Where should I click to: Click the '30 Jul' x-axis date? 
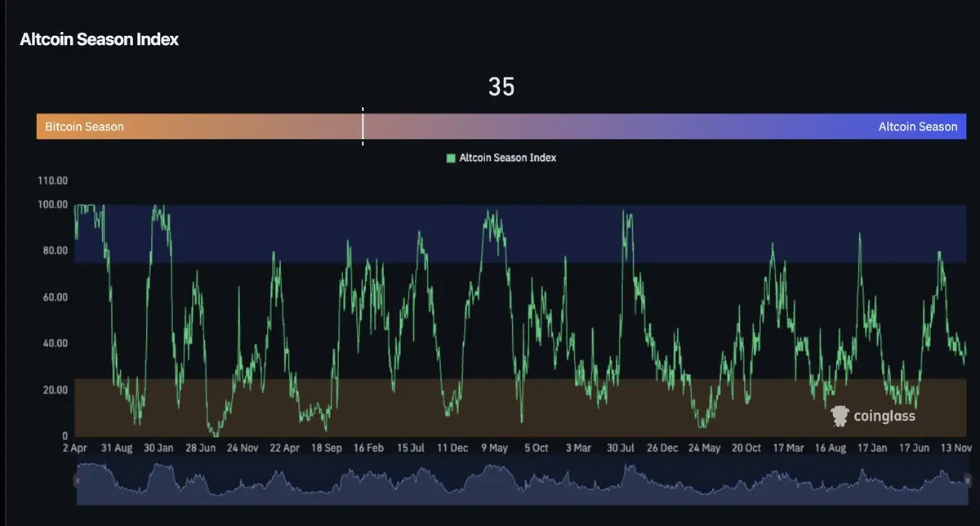pyautogui.click(x=621, y=448)
